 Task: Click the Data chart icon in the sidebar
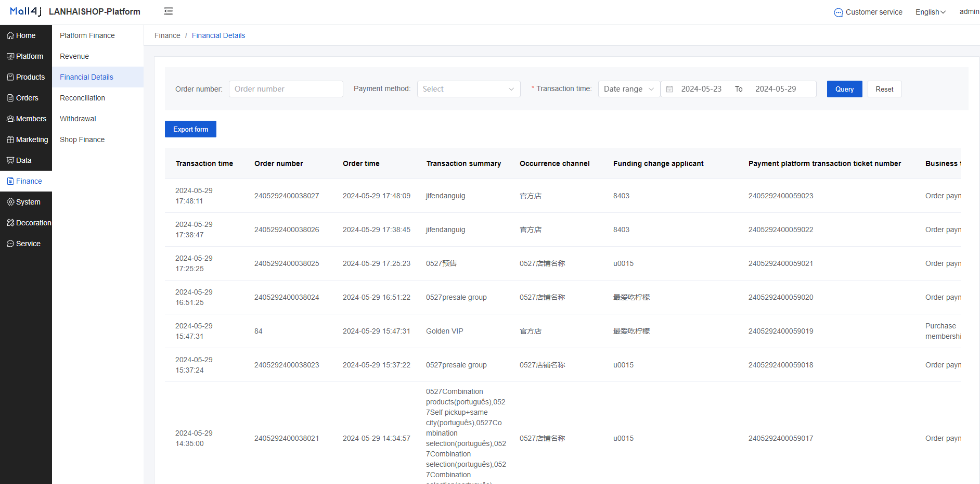tap(10, 160)
